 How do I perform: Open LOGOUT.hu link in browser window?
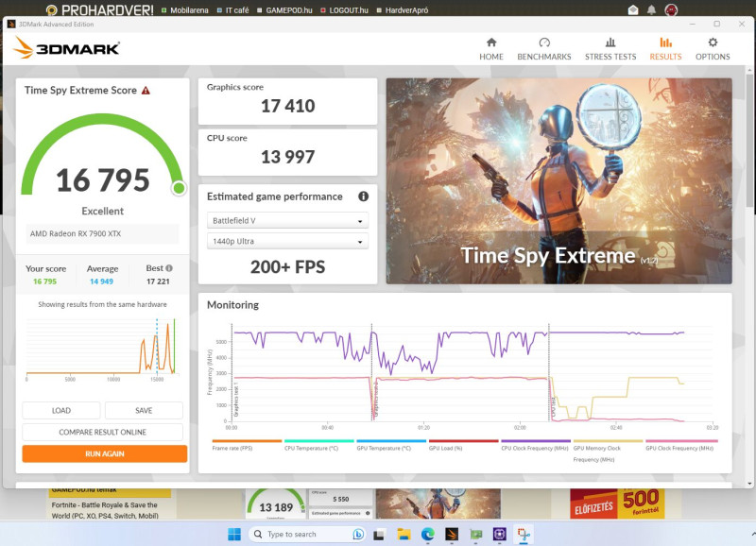click(344, 10)
